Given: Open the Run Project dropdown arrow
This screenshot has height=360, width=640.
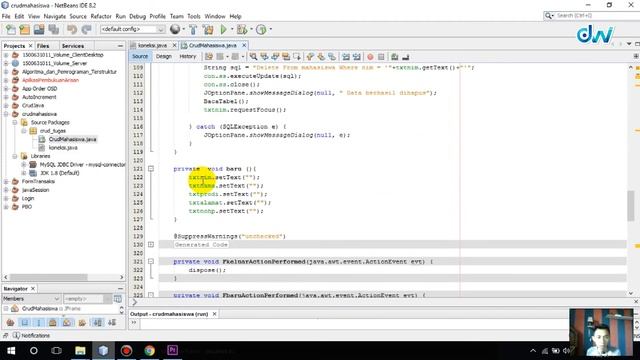Looking at the screenshot, I should tap(232, 29).
